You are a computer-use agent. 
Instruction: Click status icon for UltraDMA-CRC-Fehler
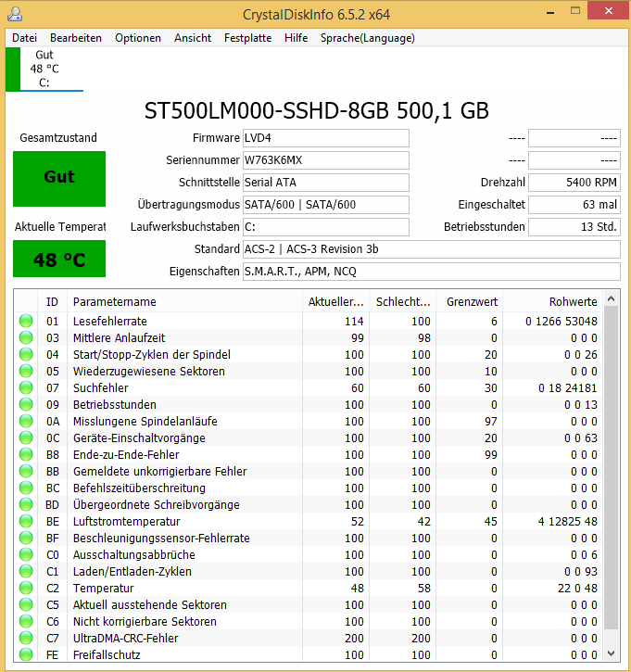click(26, 639)
